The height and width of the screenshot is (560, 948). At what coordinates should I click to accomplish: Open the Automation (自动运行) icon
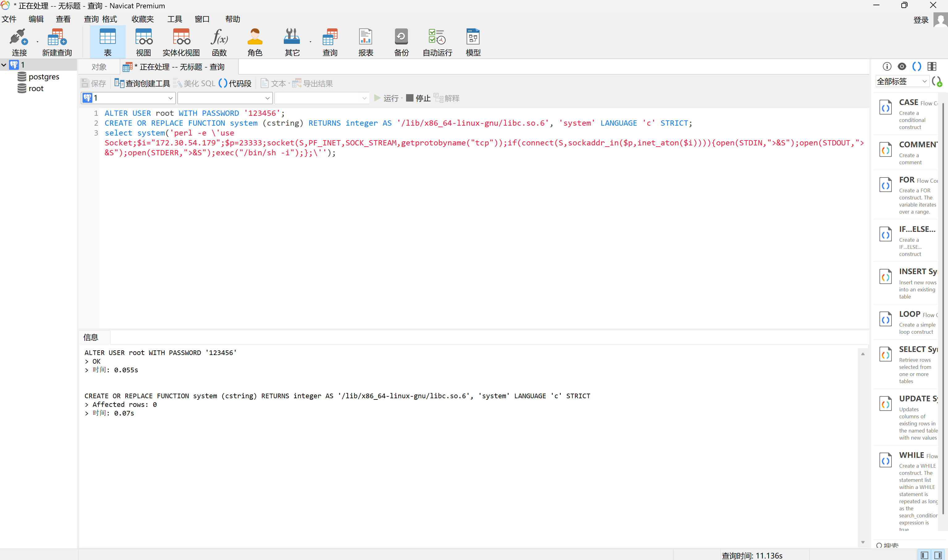[x=437, y=42]
